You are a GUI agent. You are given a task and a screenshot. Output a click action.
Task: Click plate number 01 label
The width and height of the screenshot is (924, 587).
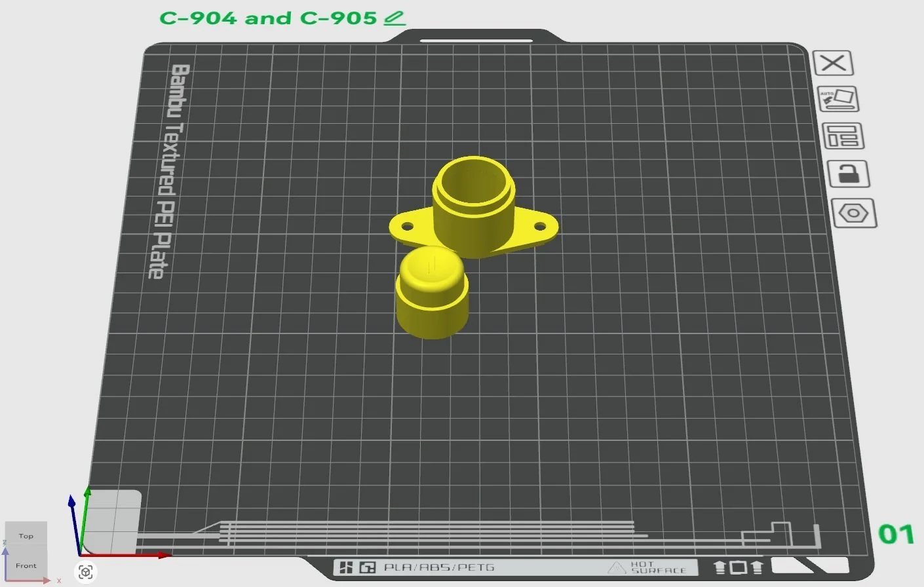pos(896,534)
